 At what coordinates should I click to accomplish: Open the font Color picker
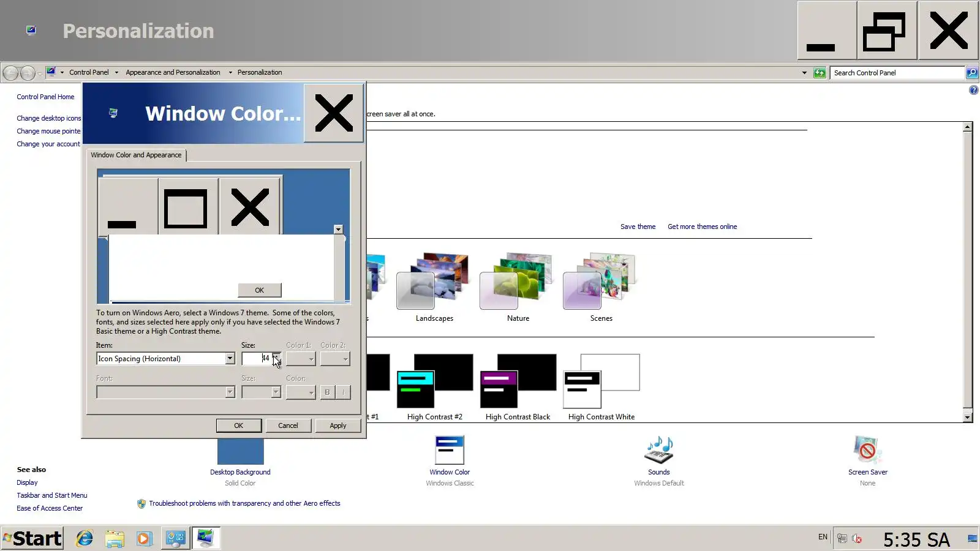[x=300, y=392]
